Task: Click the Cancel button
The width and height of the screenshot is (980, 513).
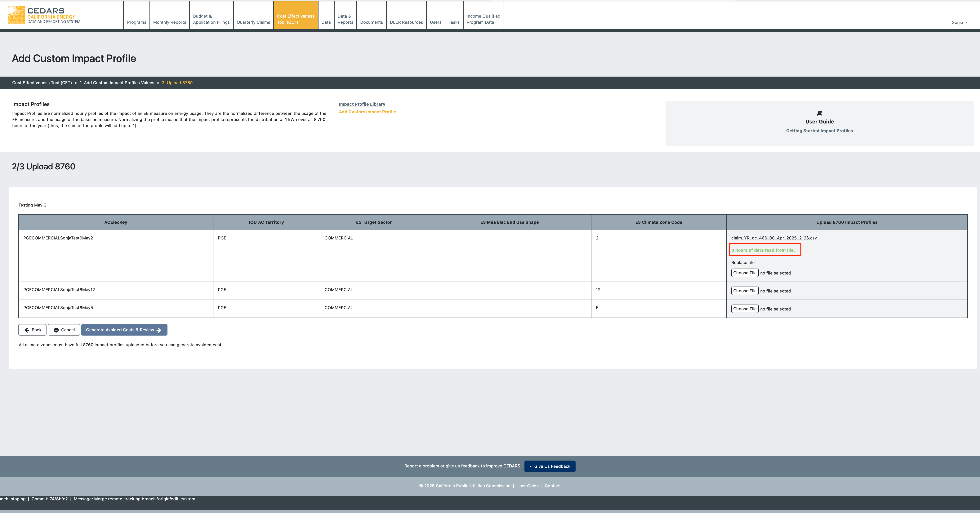Action: click(x=64, y=330)
